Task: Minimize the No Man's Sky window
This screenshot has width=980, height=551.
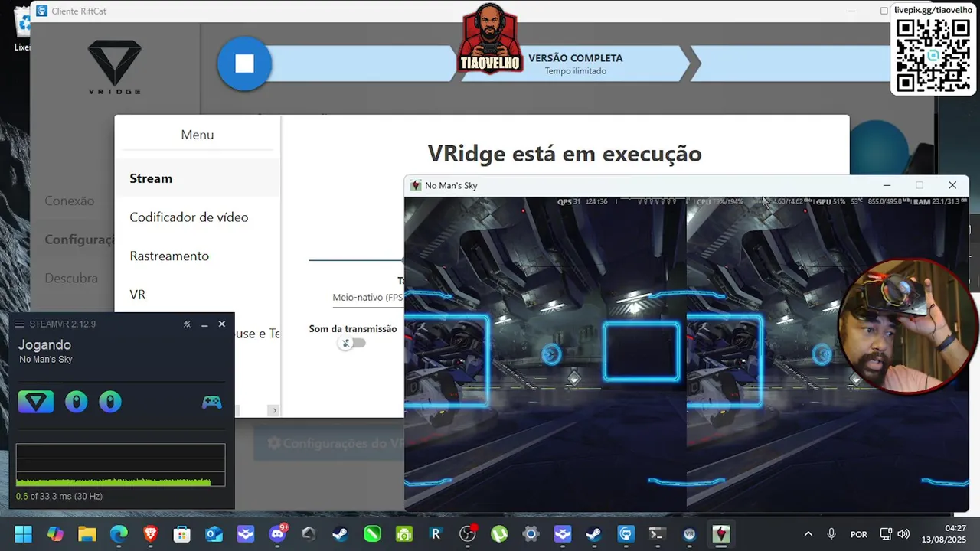Action: click(887, 185)
